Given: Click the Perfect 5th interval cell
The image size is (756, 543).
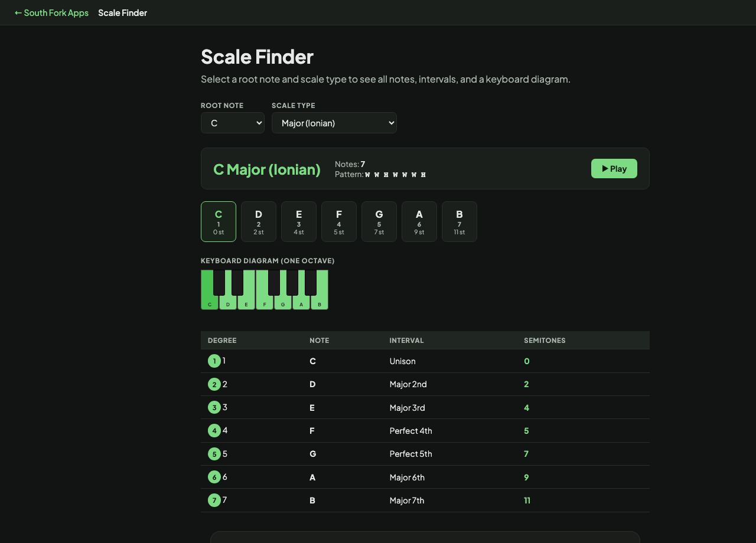Looking at the screenshot, I should click(x=449, y=454).
